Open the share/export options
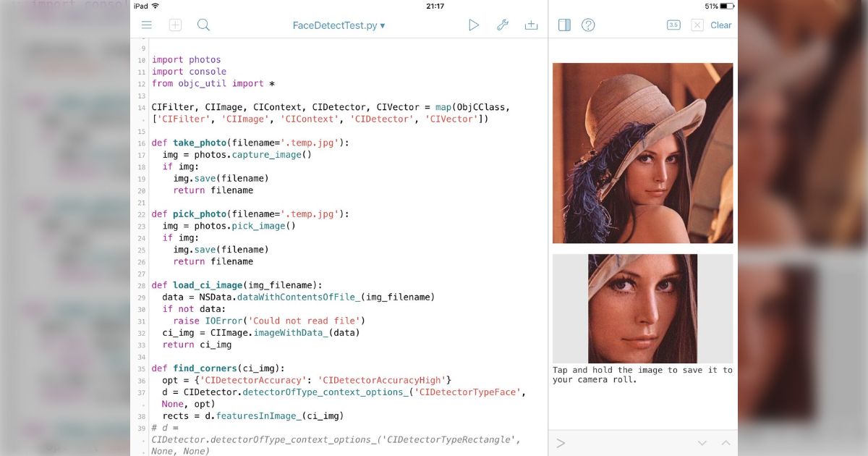The width and height of the screenshot is (868, 456). pos(532,25)
